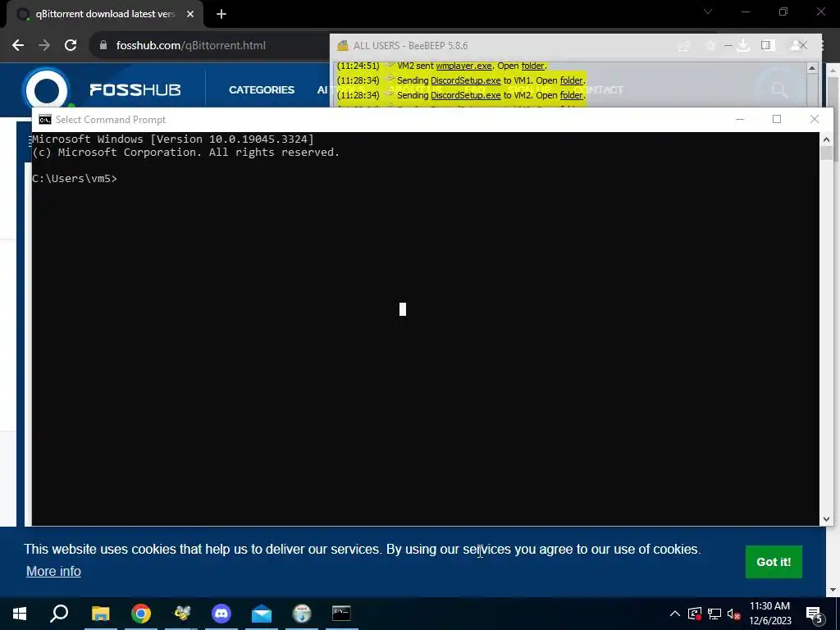Open network status tray icon

714,614
